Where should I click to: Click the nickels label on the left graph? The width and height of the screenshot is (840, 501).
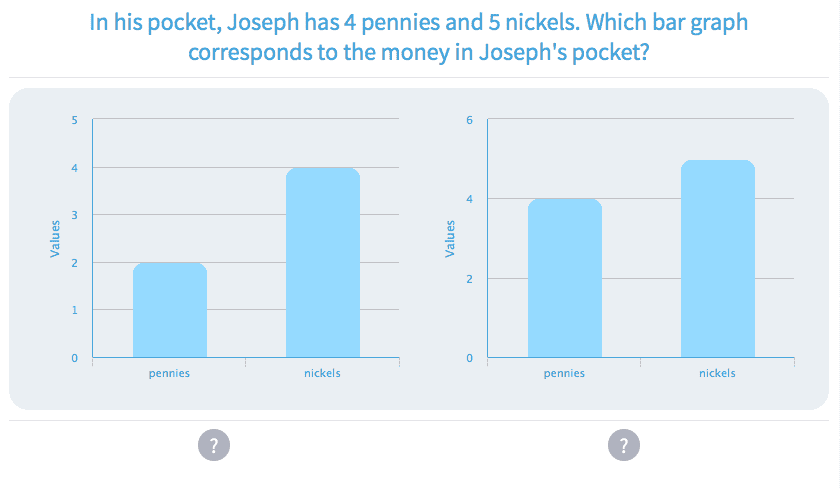(x=322, y=373)
